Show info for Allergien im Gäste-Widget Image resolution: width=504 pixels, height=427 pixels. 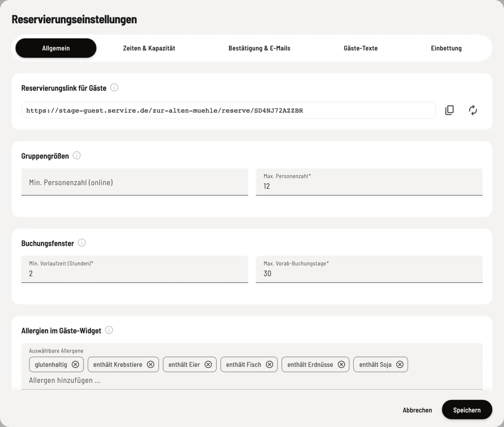tap(109, 330)
